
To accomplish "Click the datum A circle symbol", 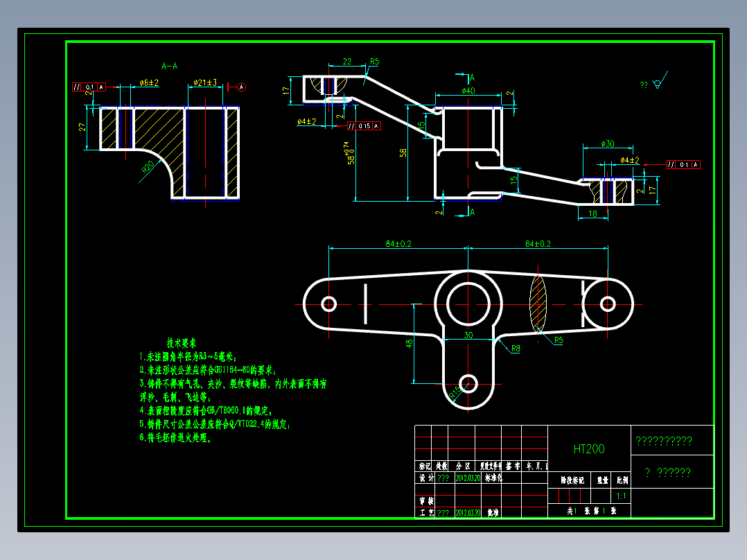I will click(x=242, y=87).
